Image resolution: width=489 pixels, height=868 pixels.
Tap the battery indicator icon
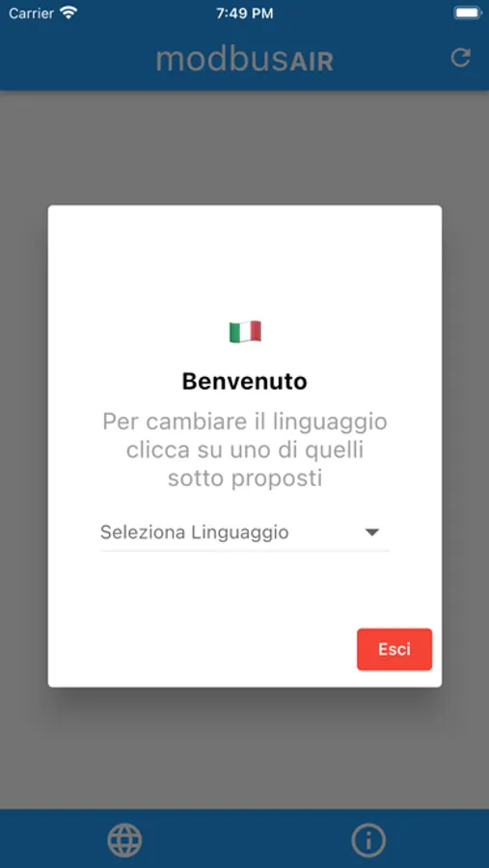click(x=468, y=14)
